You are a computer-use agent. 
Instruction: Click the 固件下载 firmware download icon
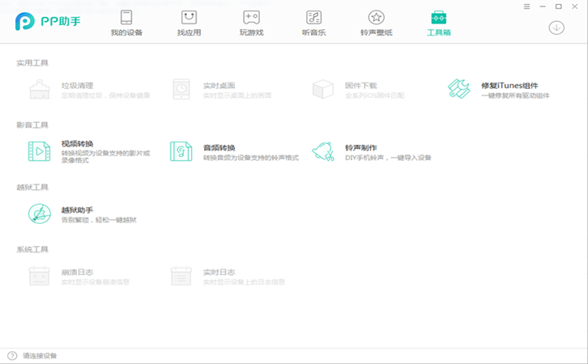(x=324, y=89)
